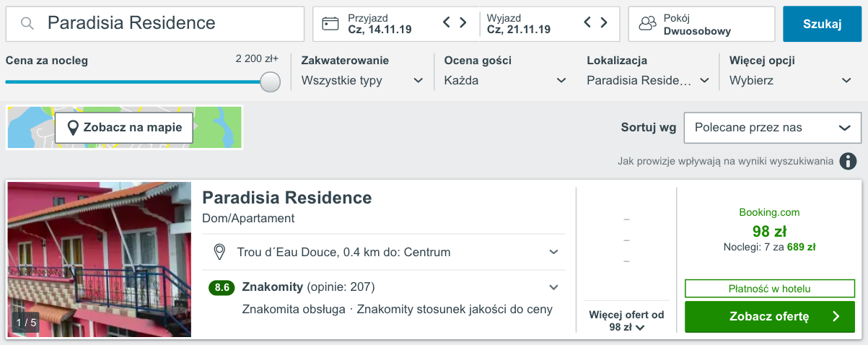Open the Sortuj wg sorting combo box

point(772,128)
